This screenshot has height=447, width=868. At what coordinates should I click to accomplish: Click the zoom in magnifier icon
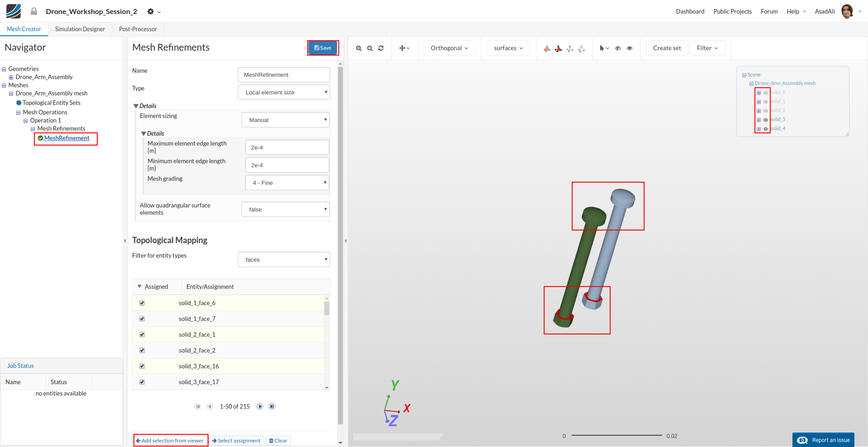pyautogui.click(x=359, y=48)
